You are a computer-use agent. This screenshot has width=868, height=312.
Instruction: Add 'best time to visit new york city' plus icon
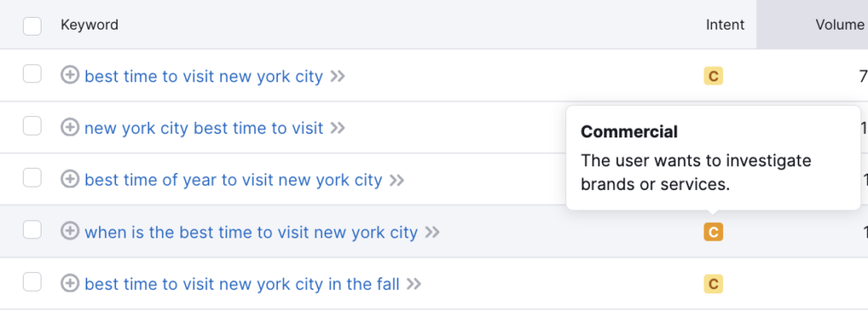(x=70, y=75)
